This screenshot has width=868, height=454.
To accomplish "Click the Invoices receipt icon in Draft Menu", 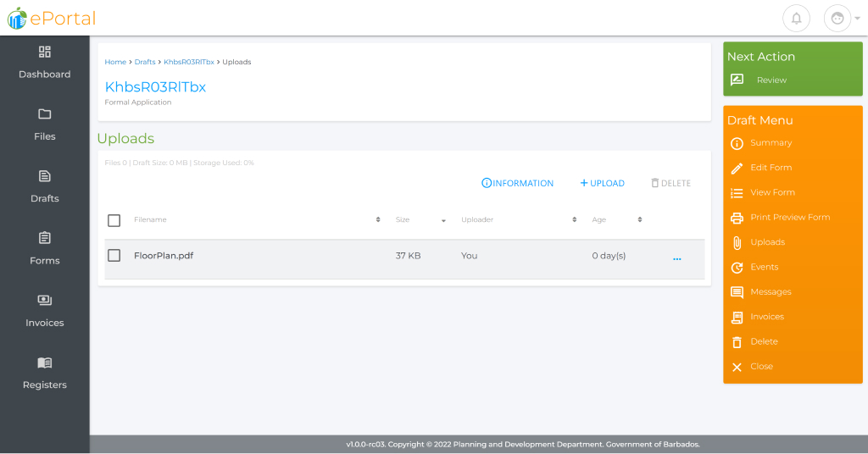I will [x=737, y=318].
